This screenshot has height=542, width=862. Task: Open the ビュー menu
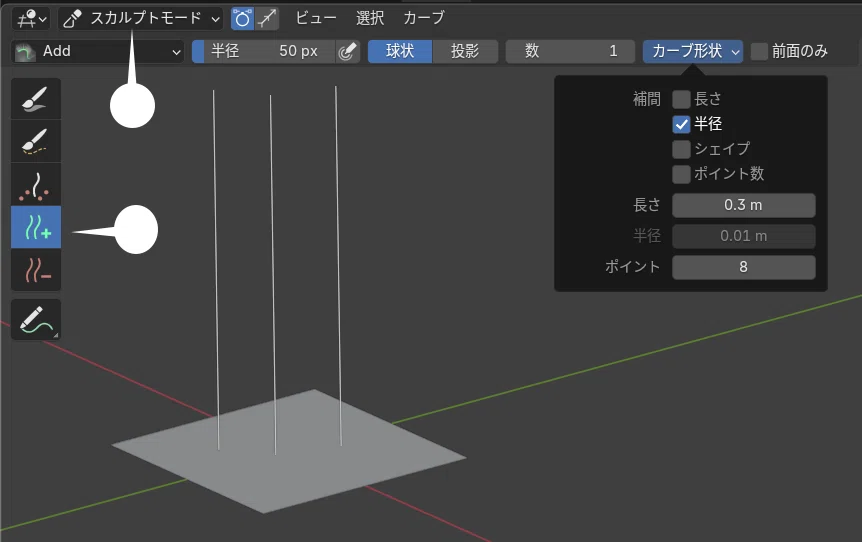[316, 18]
